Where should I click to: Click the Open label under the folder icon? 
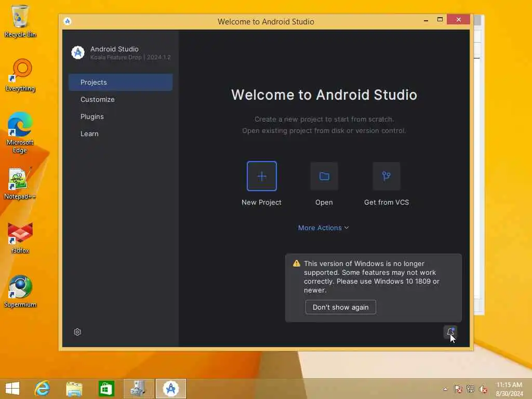[x=324, y=202]
